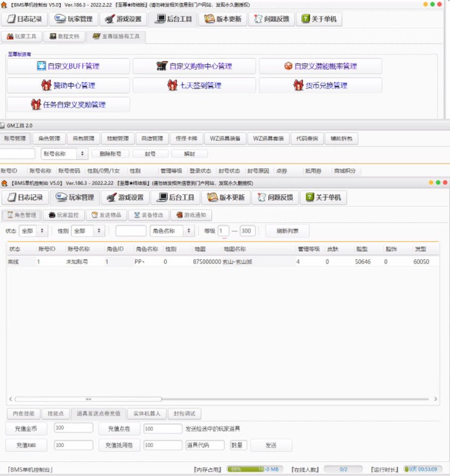Open 自定义潜能概率管理

[x=320, y=66]
